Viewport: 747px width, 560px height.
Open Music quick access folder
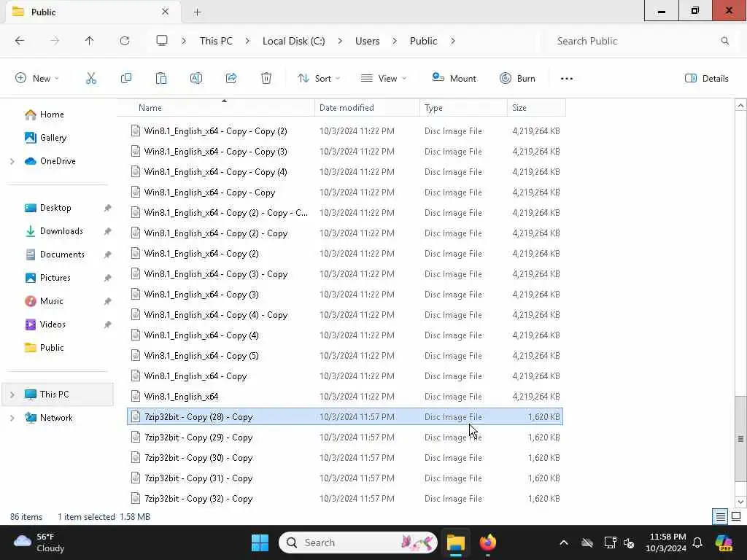(43, 301)
